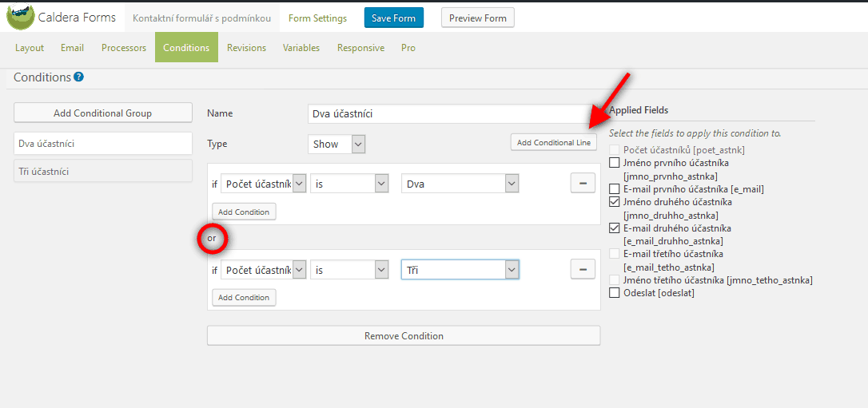Viewport: 868px width, 408px height.
Task: Click the Caldera Forms logo icon
Action: point(21,17)
